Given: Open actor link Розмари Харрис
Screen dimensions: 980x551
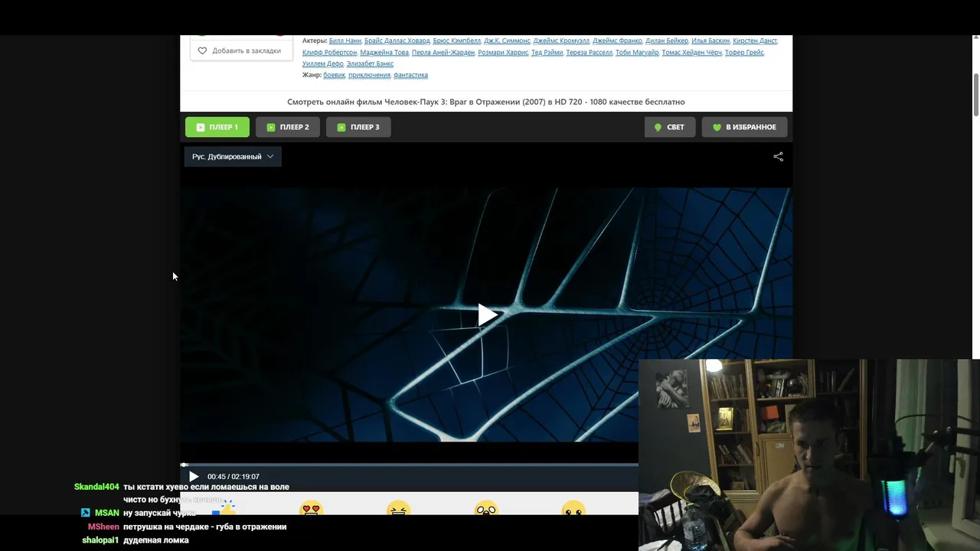Looking at the screenshot, I should point(503,52).
